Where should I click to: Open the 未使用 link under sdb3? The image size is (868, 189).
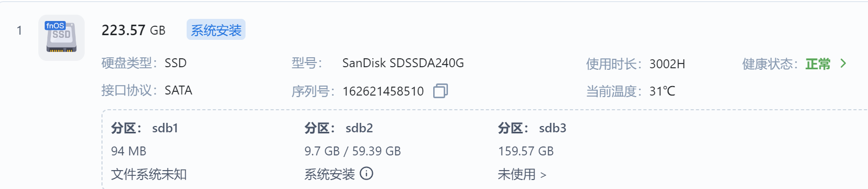click(522, 174)
